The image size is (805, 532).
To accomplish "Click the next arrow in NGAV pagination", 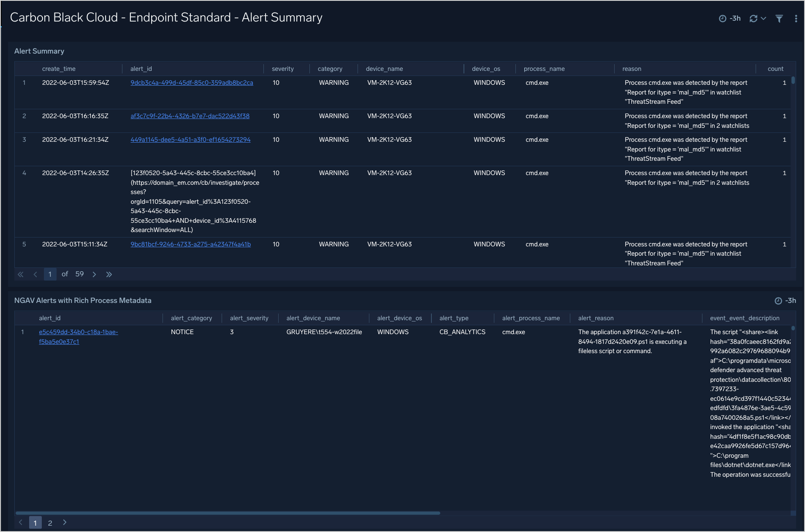I will (65, 522).
